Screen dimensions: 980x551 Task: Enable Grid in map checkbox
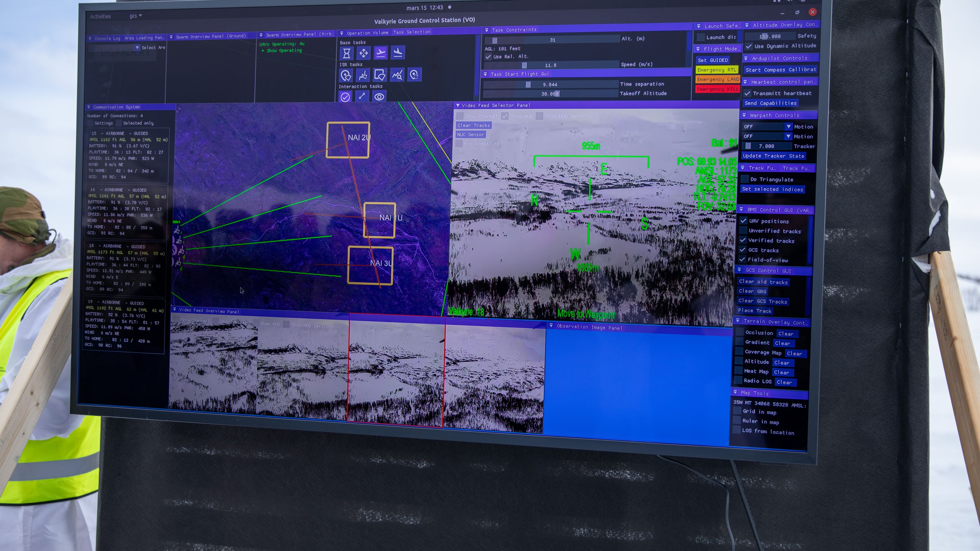(x=737, y=411)
